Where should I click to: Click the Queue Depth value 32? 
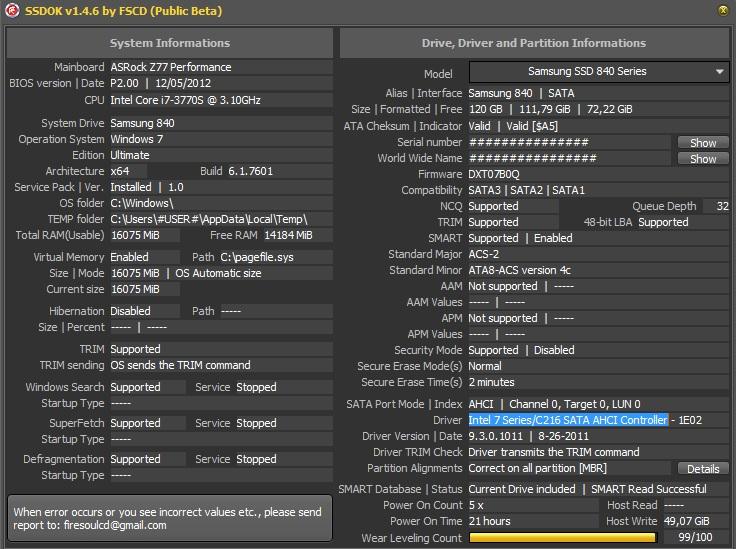coord(723,206)
